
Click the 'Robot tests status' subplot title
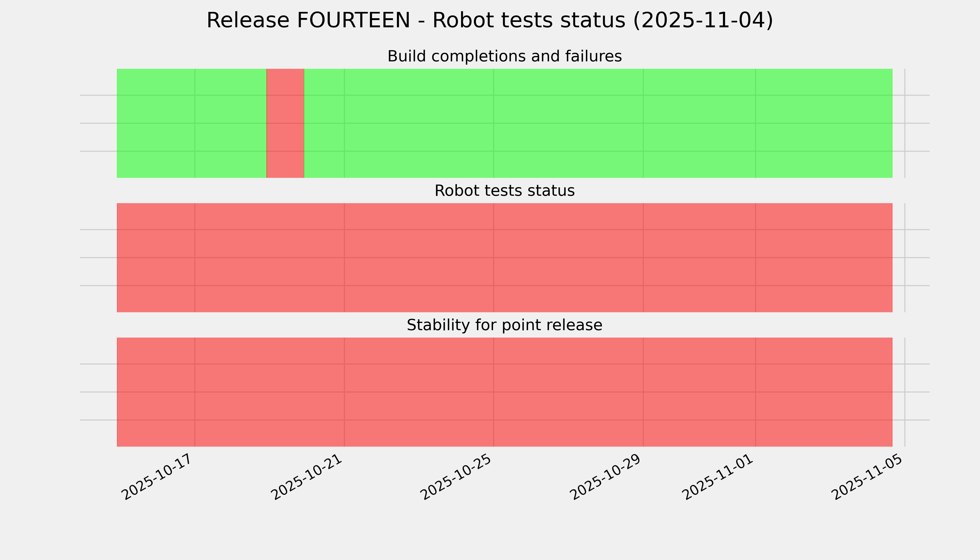tap(504, 191)
